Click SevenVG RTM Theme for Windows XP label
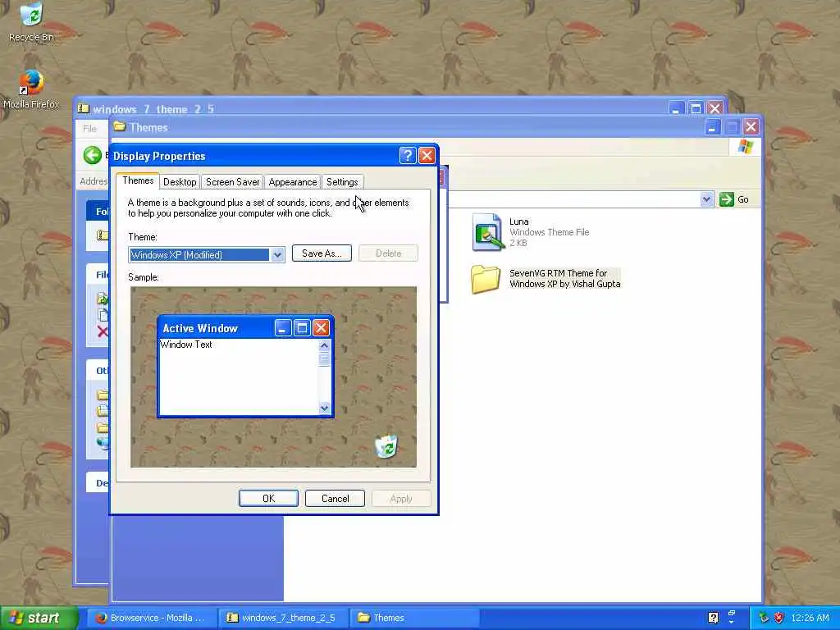Viewport: 840px width, 630px height. 564,279
